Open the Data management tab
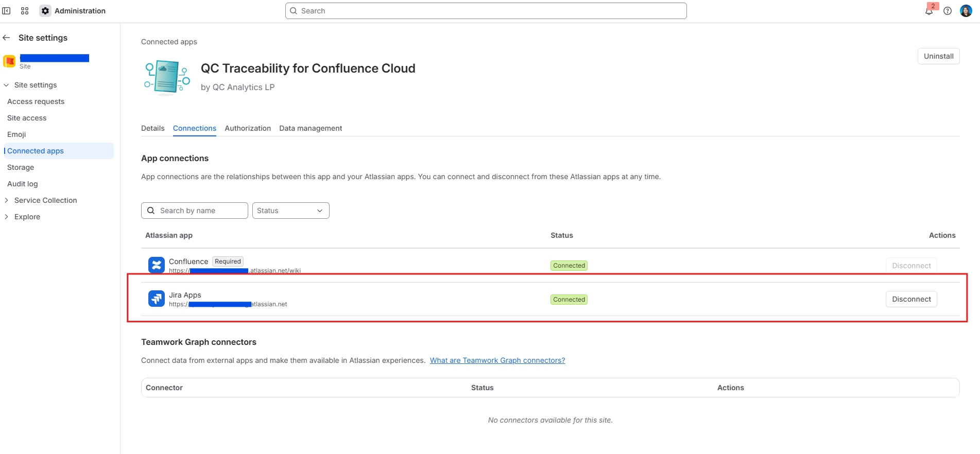Screen dimensions: 980x454 pyautogui.click(x=311, y=128)
